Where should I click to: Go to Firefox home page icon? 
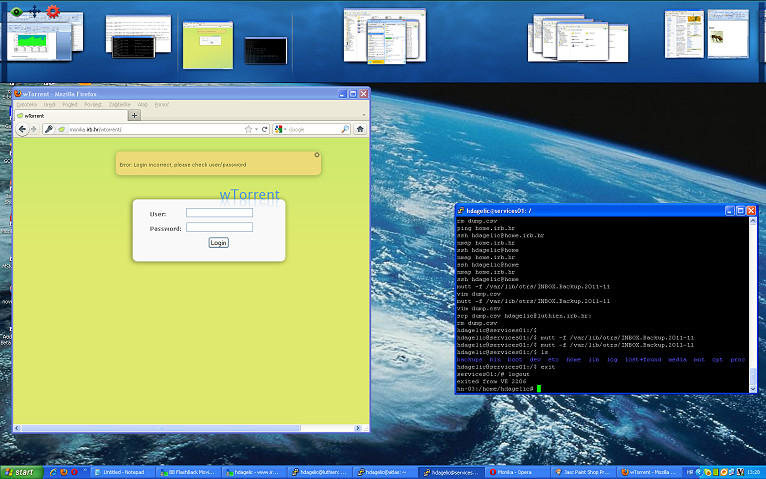[360, 129]
